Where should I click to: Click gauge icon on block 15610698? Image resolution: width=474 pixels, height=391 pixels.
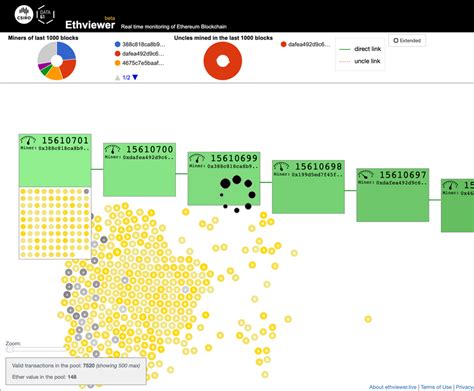coord(282,167)
